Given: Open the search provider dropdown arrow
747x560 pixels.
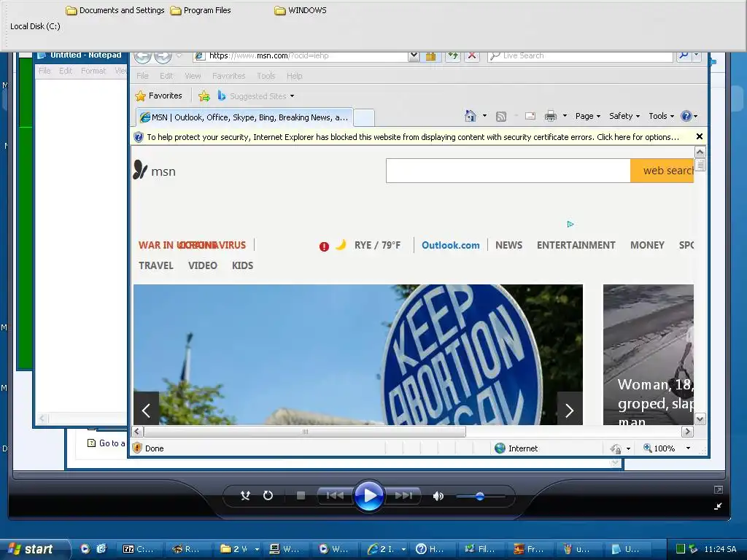Looking at the screenshot, I should 697,55.
